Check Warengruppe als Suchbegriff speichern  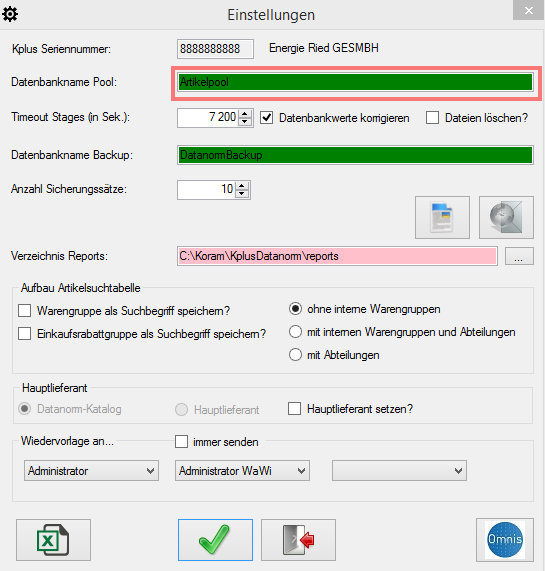pos(24,311)
